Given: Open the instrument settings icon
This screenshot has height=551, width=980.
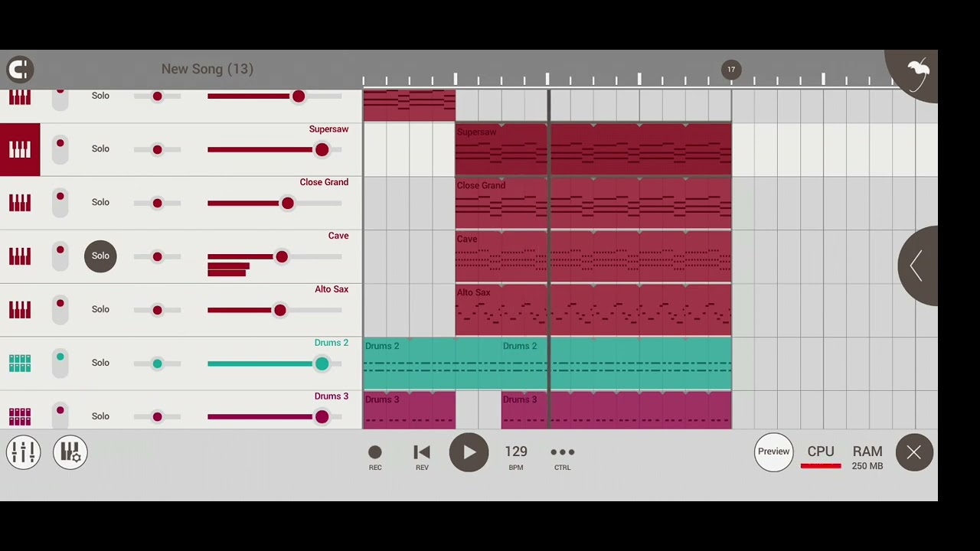Looking at the screenshot, I should click(70, 452).
